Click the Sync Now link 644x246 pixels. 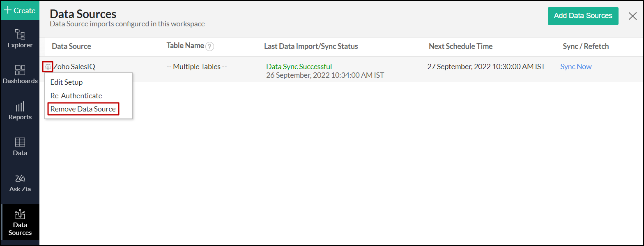pyautogui.click(x=576, y=67)
